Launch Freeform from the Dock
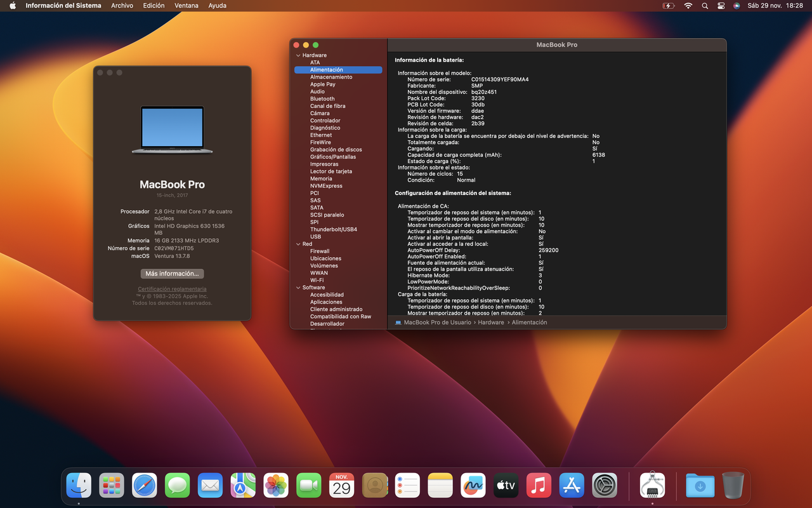This screenshot has height=508, width=812. pyautogui.click(x=473, y=485)
